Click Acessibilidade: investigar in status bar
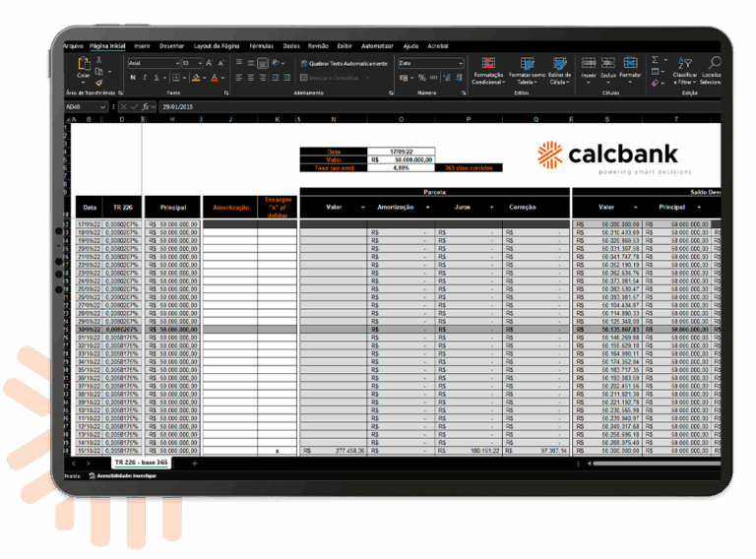The height and width of the screenshot is (559, 756). pos(122,475)
